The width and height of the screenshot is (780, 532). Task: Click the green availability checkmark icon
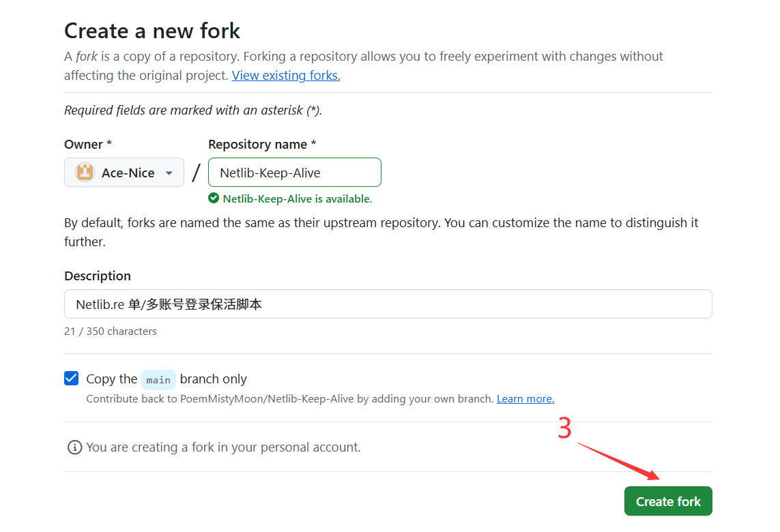click(x=214, y=198)
